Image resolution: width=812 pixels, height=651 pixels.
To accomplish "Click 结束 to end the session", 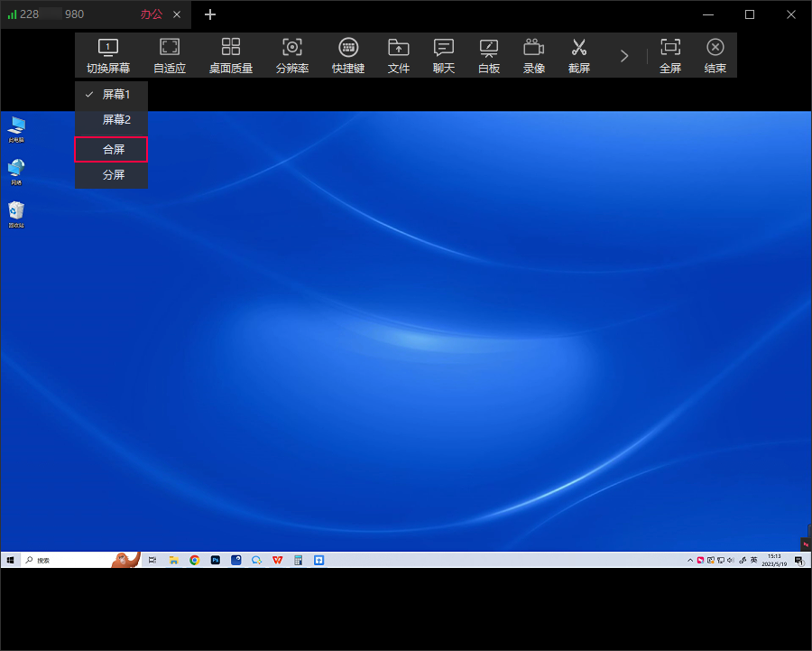I will coord(715,56).
